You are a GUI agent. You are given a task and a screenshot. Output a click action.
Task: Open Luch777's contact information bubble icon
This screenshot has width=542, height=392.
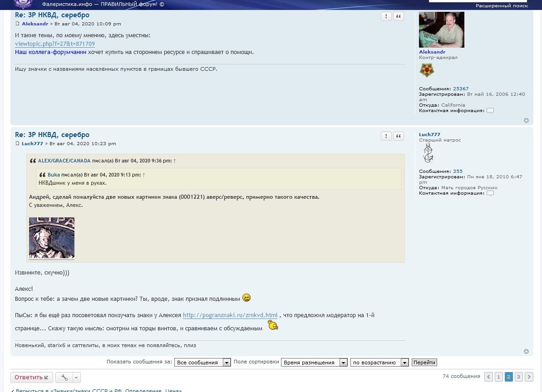(490, 193)
